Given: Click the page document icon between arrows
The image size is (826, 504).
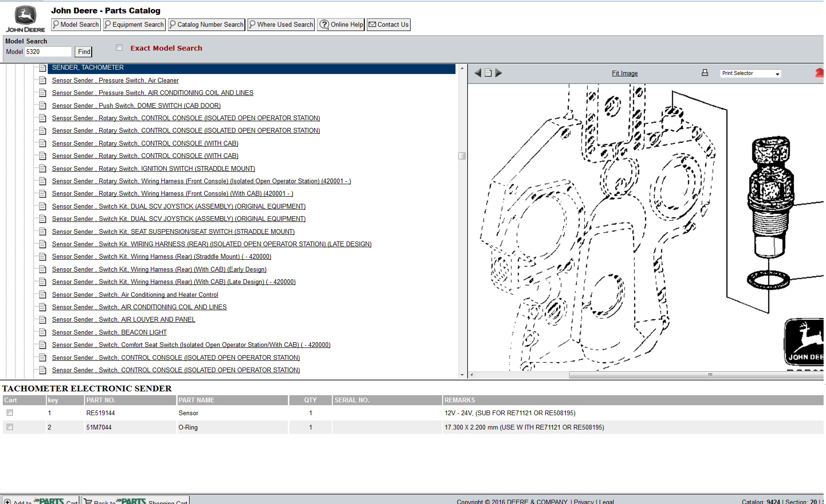Looking at the screenshot, I should [x=488, y=73].
